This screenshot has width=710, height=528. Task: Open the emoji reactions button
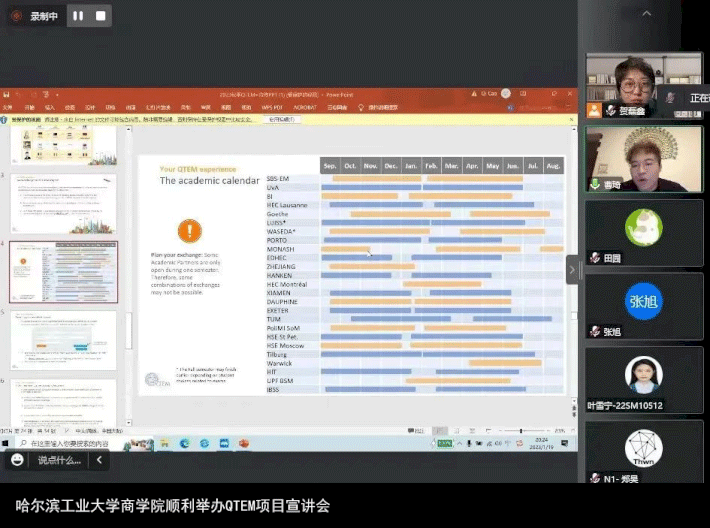[x=17, y=460]
